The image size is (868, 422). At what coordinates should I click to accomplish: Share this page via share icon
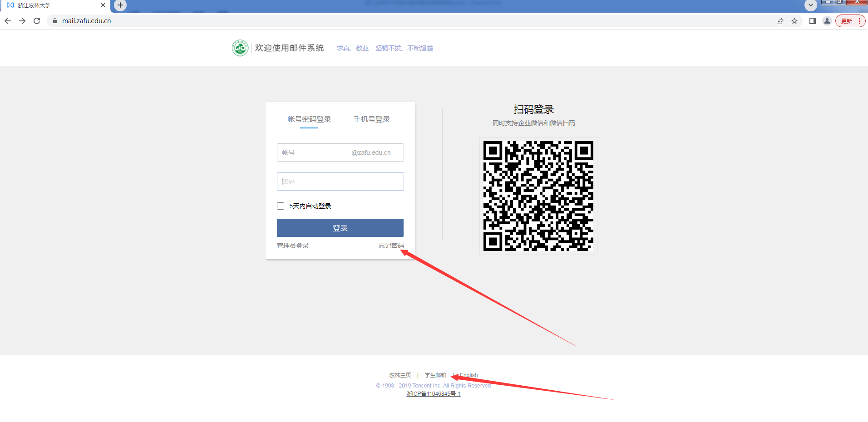pyautogui.click(x=780, y=21)
